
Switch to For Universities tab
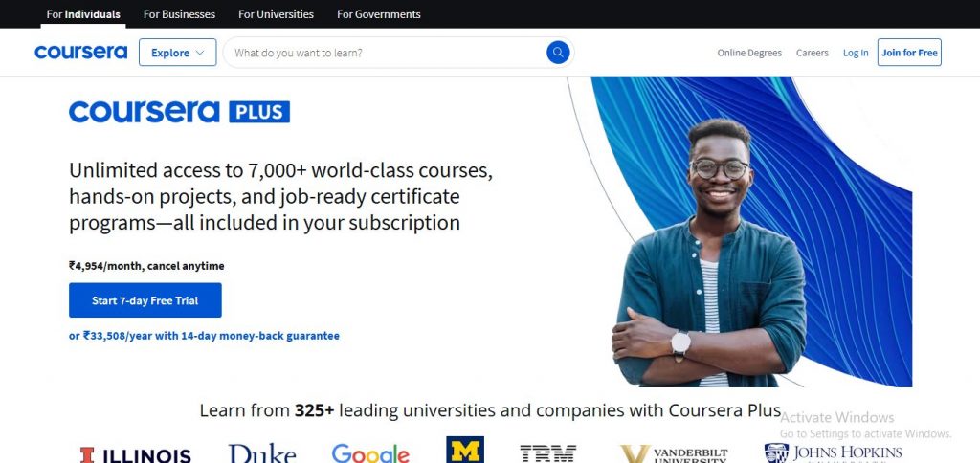277,13
